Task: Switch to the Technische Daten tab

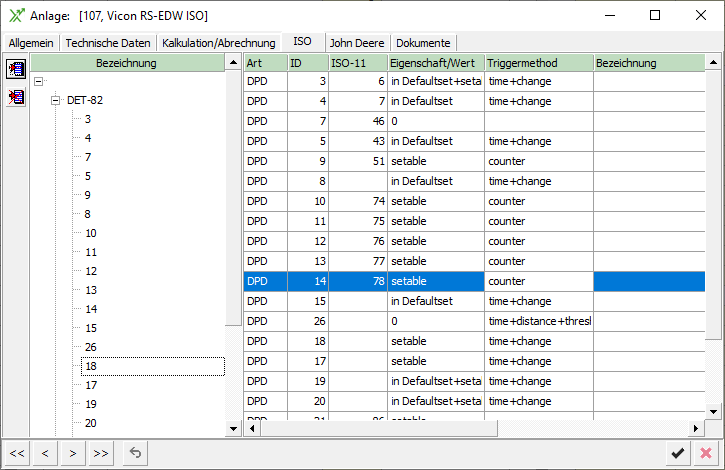Action: pos(108,43)
